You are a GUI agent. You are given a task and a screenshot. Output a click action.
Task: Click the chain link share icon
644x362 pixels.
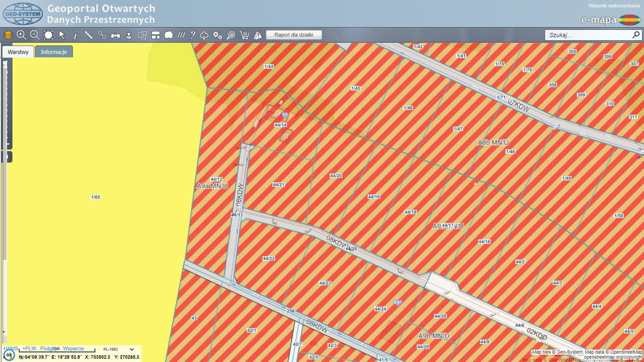click(102, 35)
